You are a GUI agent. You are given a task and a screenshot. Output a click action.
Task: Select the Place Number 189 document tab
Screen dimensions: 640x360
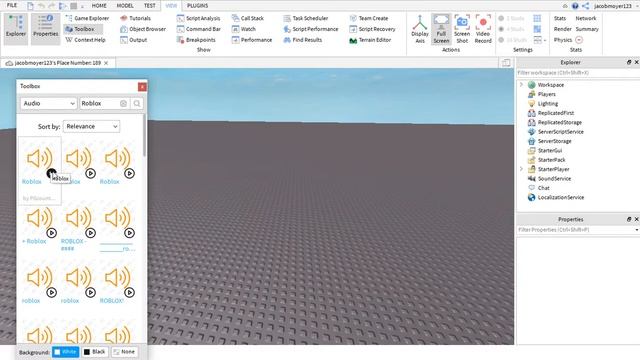58,63
